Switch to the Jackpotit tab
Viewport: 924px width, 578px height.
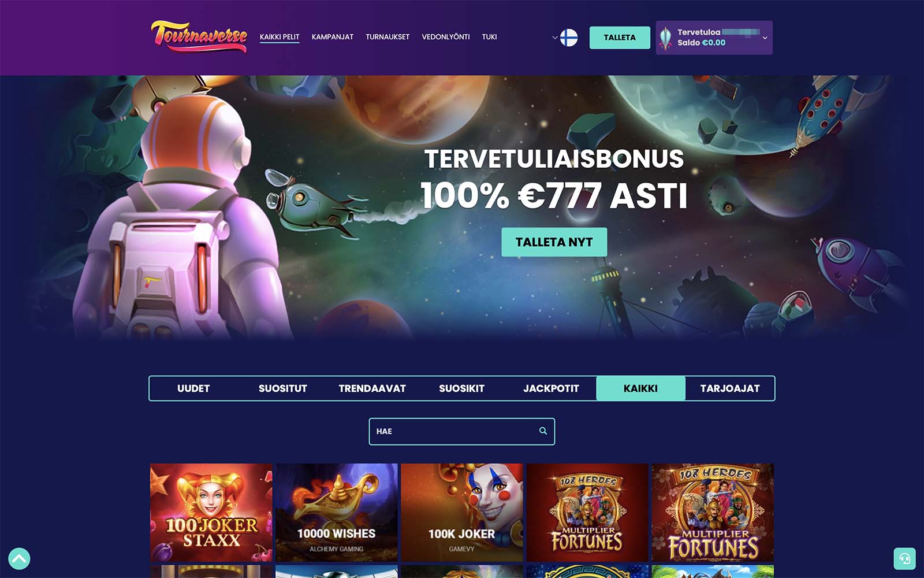551,388
